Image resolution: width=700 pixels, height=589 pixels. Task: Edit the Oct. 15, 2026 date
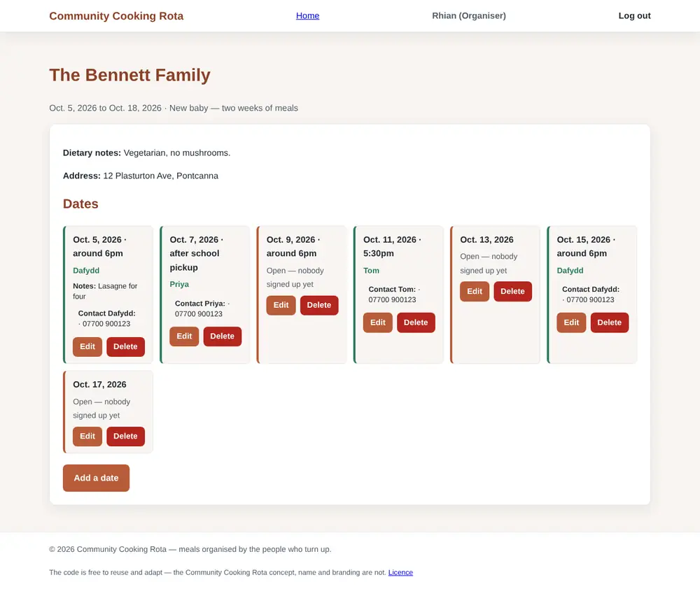coord(571,322)
